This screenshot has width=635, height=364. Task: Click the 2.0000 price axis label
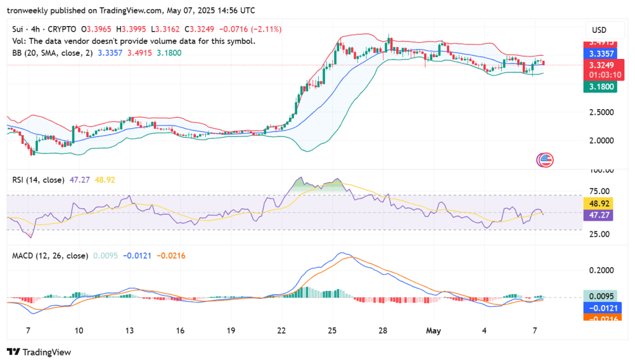pyautogui.click(x=601, y=141)
